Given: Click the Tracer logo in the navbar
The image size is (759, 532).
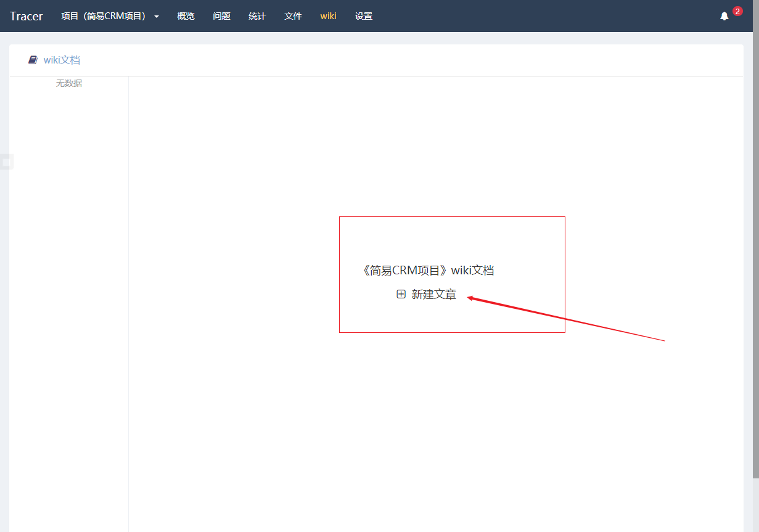Looking at the screenshot, I should (x=26, y=16).
